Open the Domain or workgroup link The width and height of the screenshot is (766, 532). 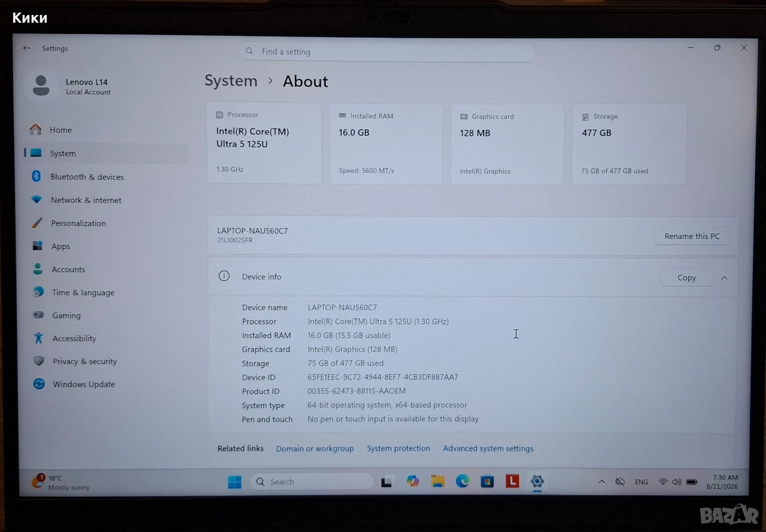(x=315, y=448)
